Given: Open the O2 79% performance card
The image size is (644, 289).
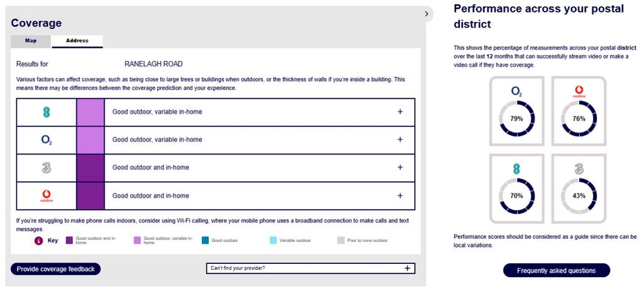Looking at the screenshot, I should click(516, 111).
